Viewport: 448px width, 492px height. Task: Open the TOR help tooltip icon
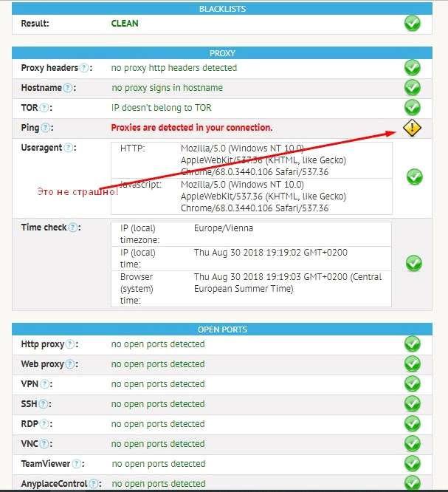[46, 108]
